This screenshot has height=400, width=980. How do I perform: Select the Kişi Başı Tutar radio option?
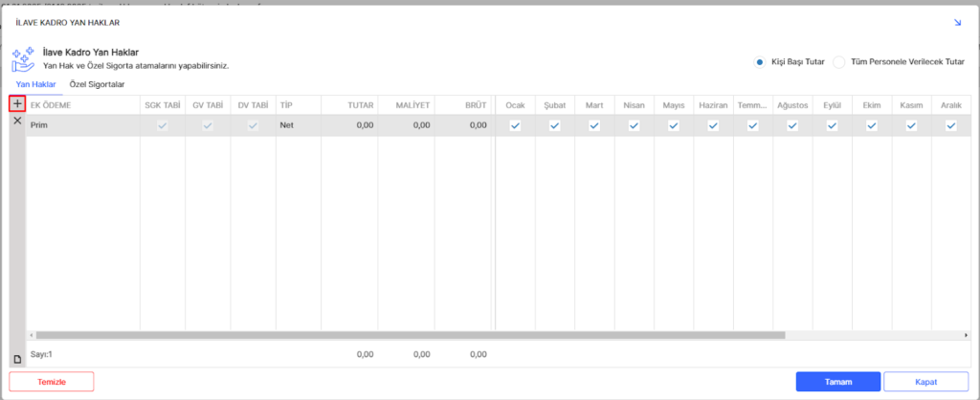point(761,61)
